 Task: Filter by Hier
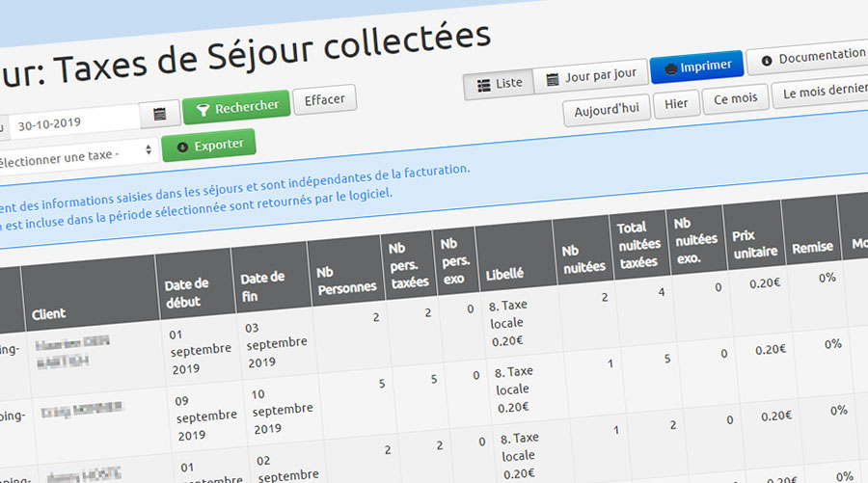click(675, 103)
